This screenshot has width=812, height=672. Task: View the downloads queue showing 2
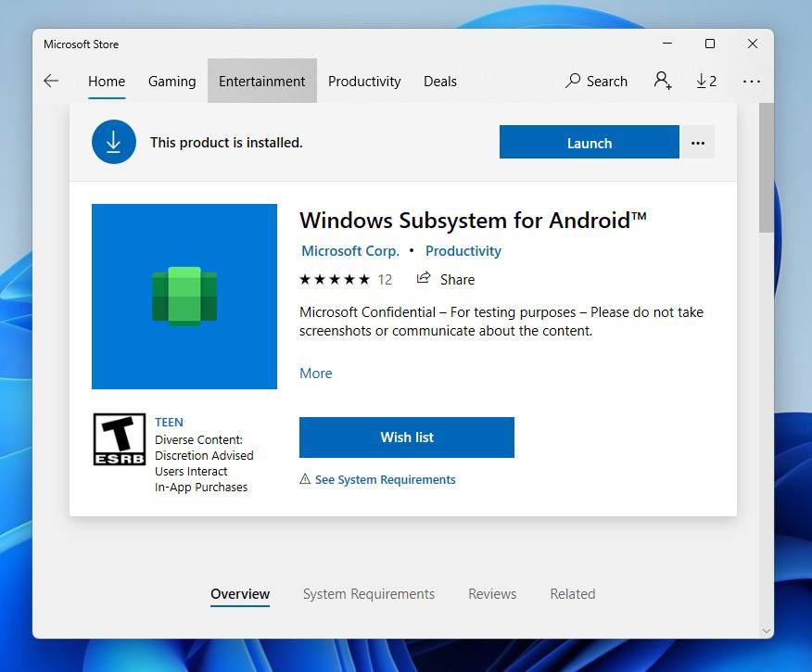(706, 81)
